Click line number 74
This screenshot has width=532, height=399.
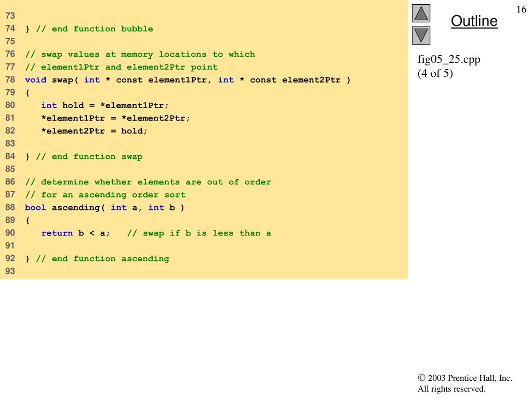[x=10, y=29]
